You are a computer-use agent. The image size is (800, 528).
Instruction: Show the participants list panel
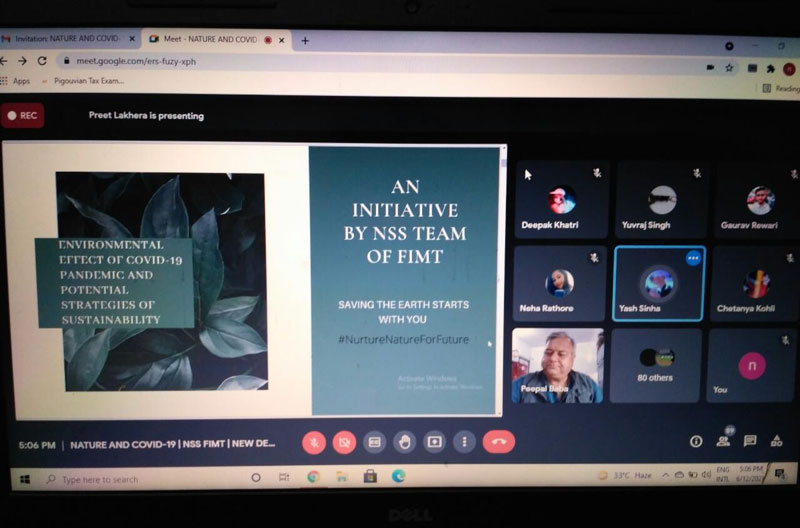tap(723, 441)
